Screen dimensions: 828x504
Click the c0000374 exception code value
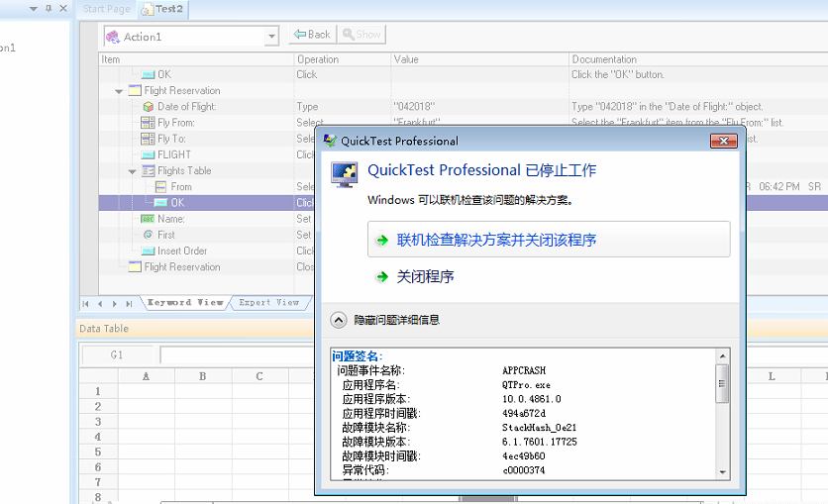tap(523, 470)
